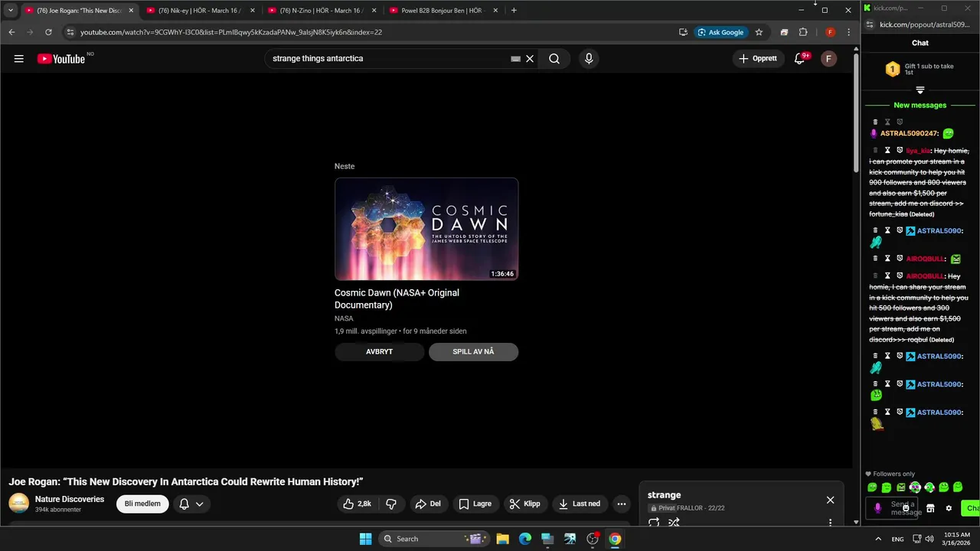Click the YouTube search magnifier button
Screen dimensions: 980x551
[554, 59]
